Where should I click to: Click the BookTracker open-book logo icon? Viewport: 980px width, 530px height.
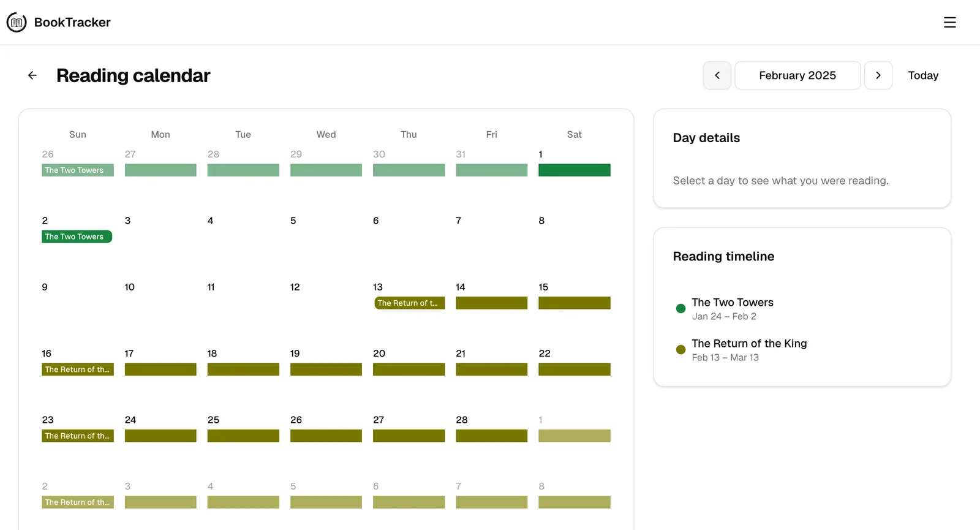17,23
